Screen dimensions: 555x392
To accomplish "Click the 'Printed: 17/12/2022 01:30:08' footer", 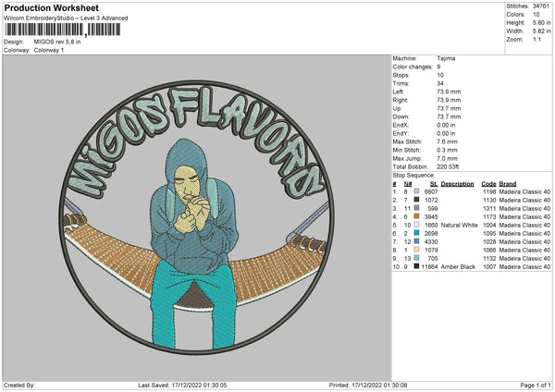I will (x=368, y=385).
